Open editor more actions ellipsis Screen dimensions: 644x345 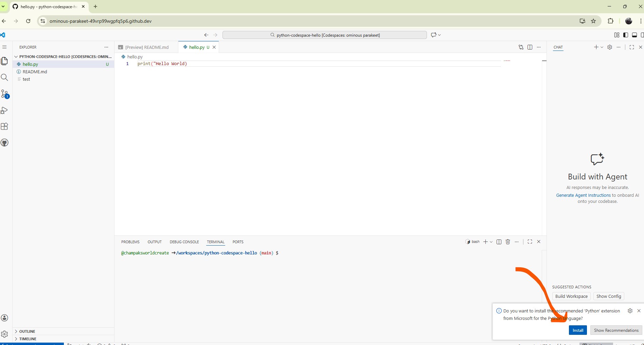tap(539, 47)
